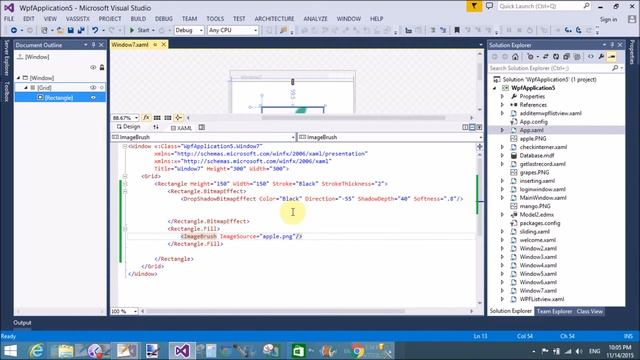Select apple.PNG in Solution Explorer
Image resolution: width=640 pixels, height=360 pixels.
(x=533, y=139)
